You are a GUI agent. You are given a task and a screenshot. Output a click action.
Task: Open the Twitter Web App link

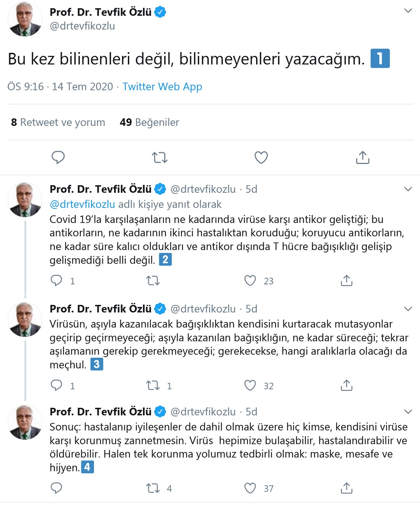point(162,86)
